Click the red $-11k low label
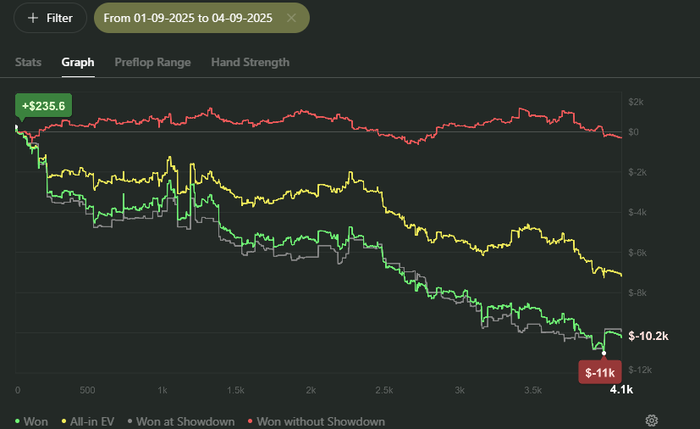 pos(601,372)
